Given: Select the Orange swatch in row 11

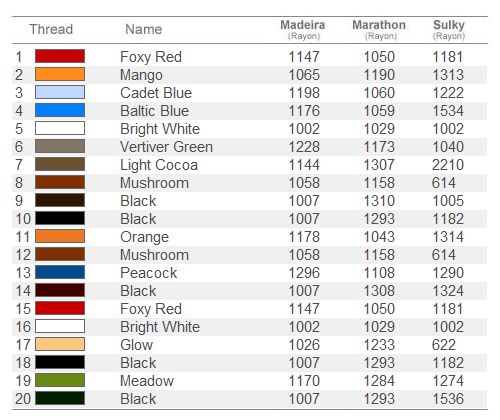Looking at the screenshot, I should pos(60,236).
